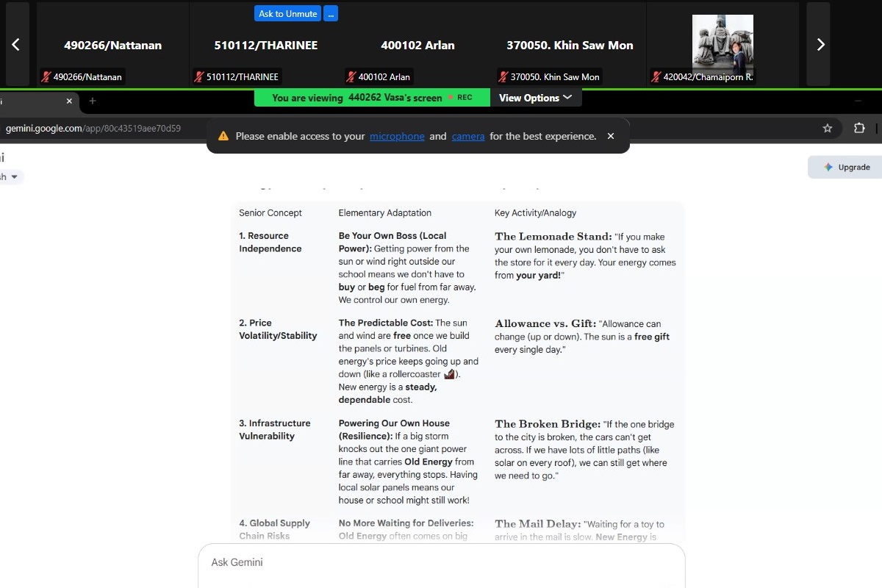The height and width of the screenshot is (588, 882).
Task: Click Ask to Unmute for THARINEE
Action: click(287, 13)
